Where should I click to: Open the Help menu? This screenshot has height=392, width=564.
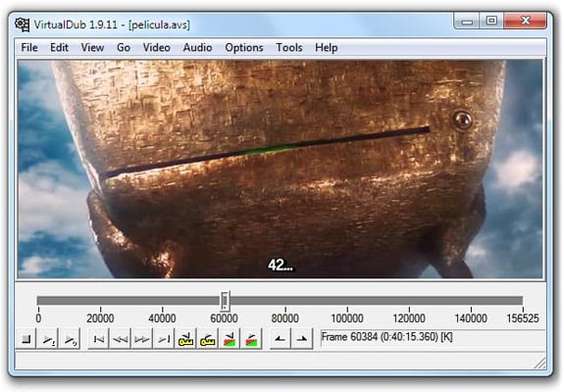click(327, 47)
